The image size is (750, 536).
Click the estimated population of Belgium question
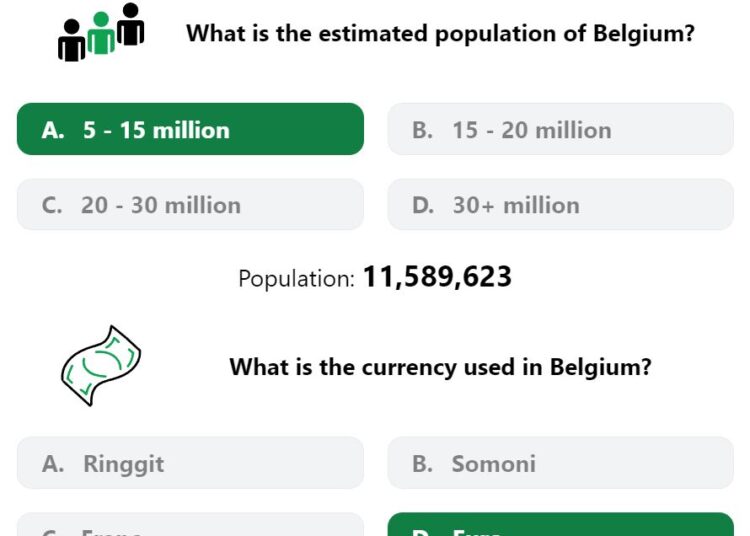click(440, 33)
